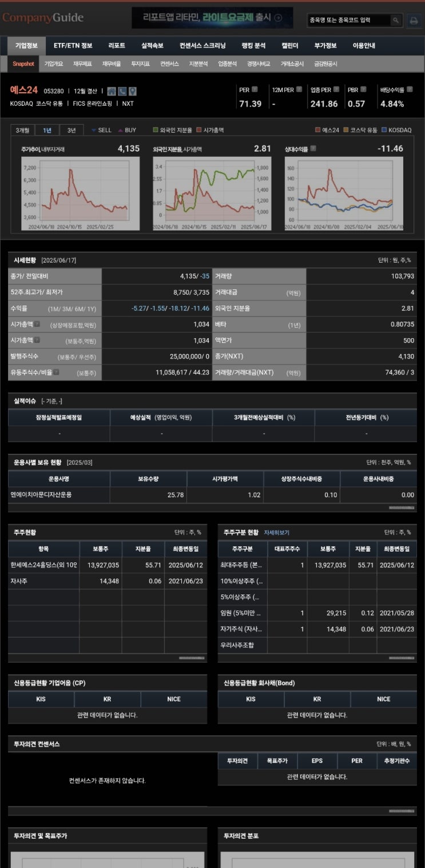Open the 이용안내 menu
The width and height of the screenshot is (425, 868).
point(364,45)
